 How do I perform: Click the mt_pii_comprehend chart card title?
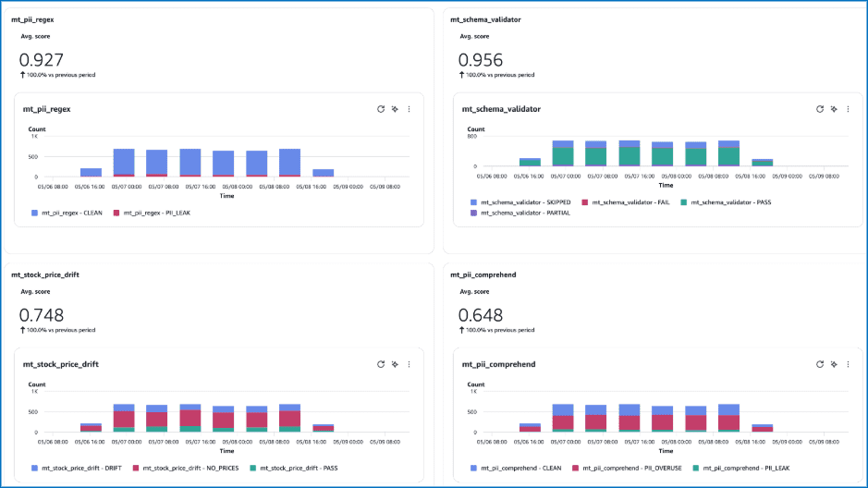(499, 365)
